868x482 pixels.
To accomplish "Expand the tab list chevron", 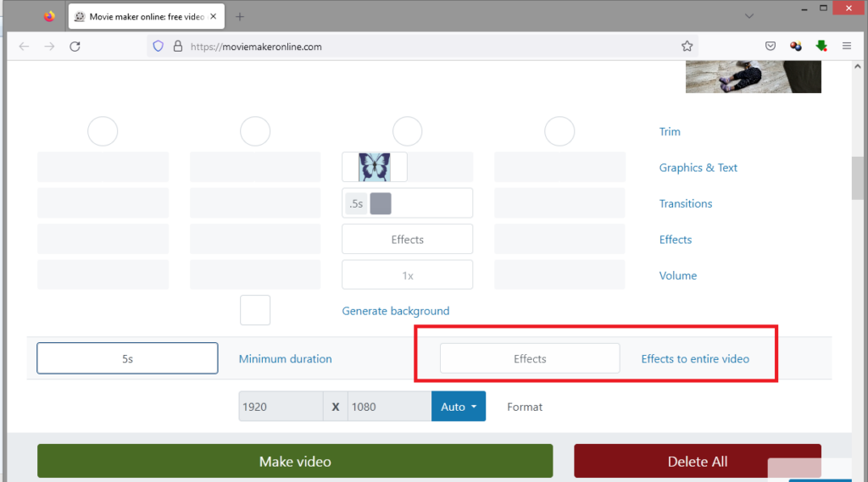I will pos(749,16).
